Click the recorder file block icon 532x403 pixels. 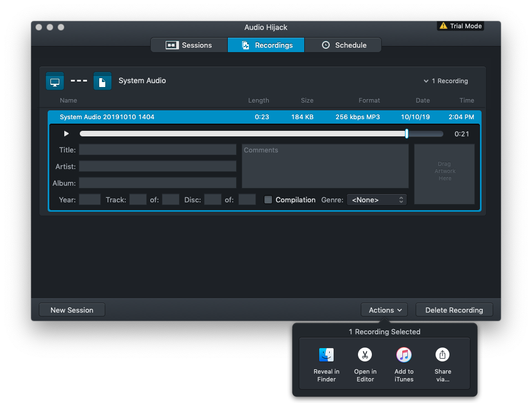[x=103, y=81]
